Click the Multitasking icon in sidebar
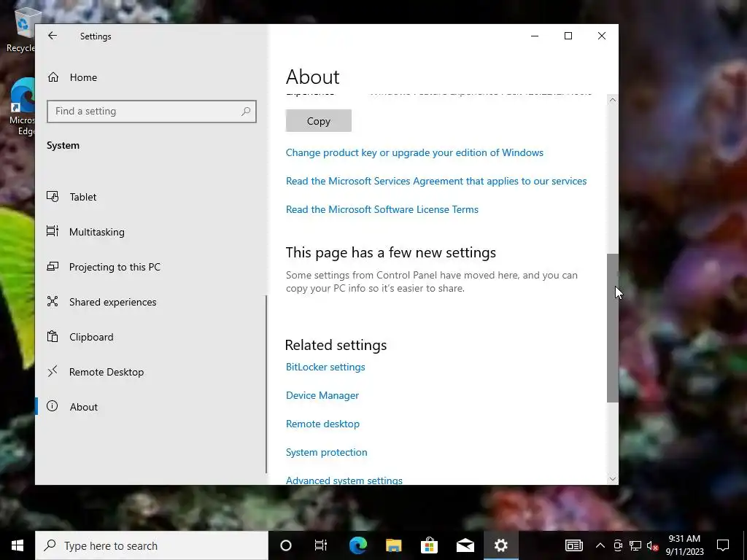The width and height of the screenshot is (747, 560). 53,231
